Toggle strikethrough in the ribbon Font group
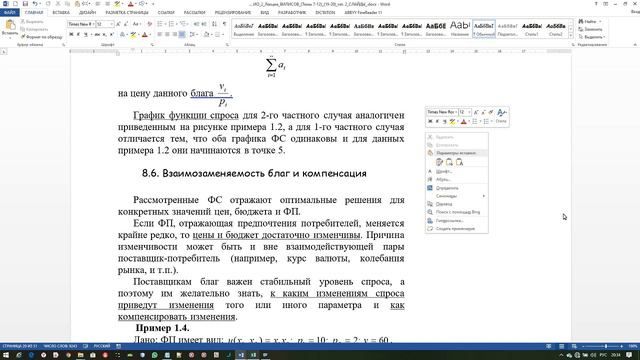Screen dimensions: 640x360 point(97,35)
